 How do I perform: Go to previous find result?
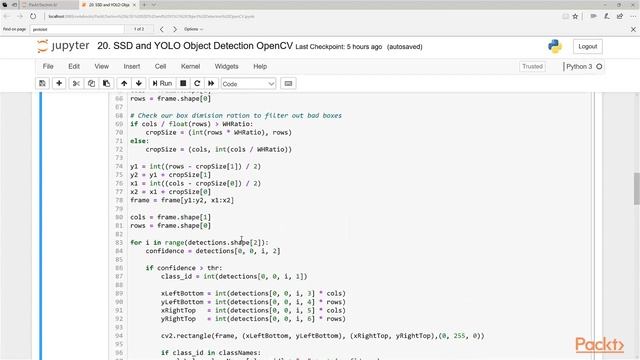(x=162, y=29)
